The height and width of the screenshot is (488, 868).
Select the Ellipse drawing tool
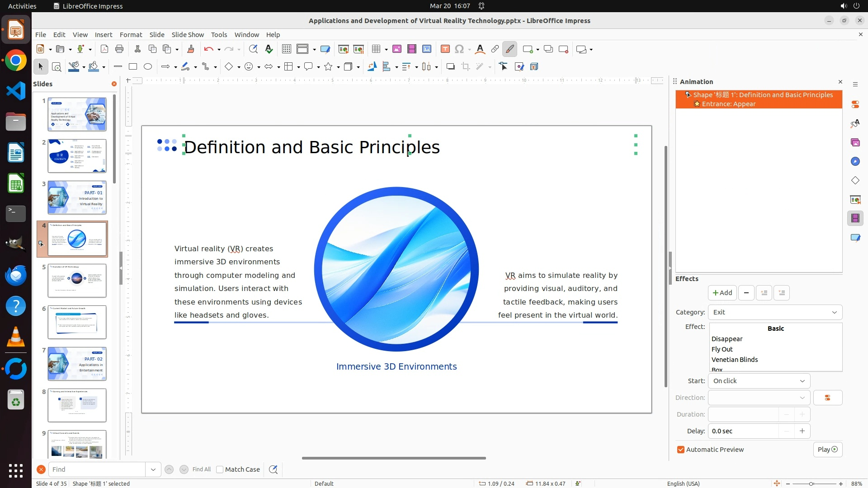(148, 67)
